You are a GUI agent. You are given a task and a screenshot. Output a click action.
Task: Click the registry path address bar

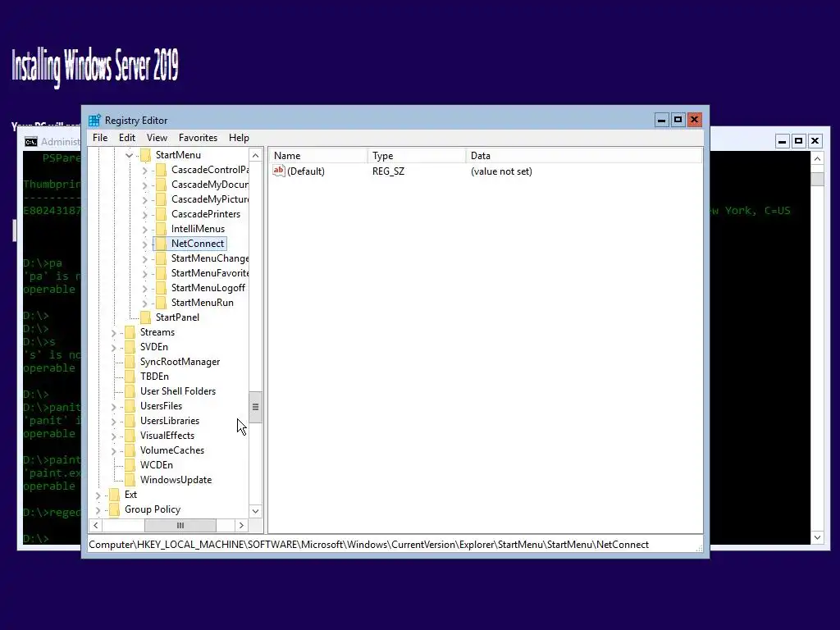coord(395,545)
